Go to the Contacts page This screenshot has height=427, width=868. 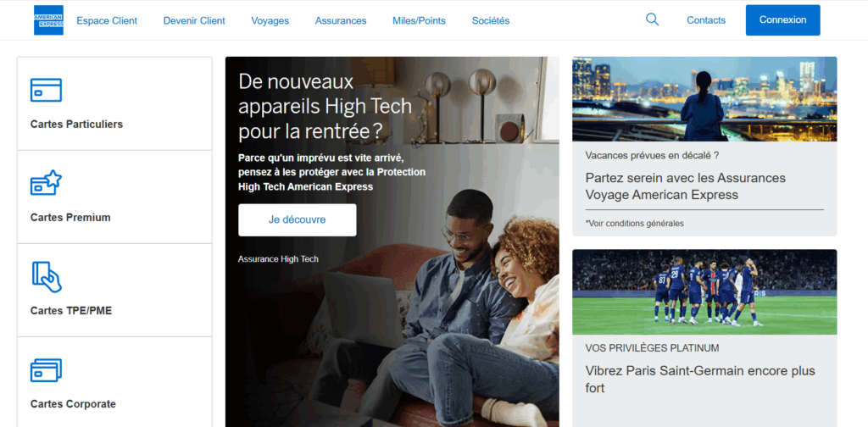(x=706, y=20)
